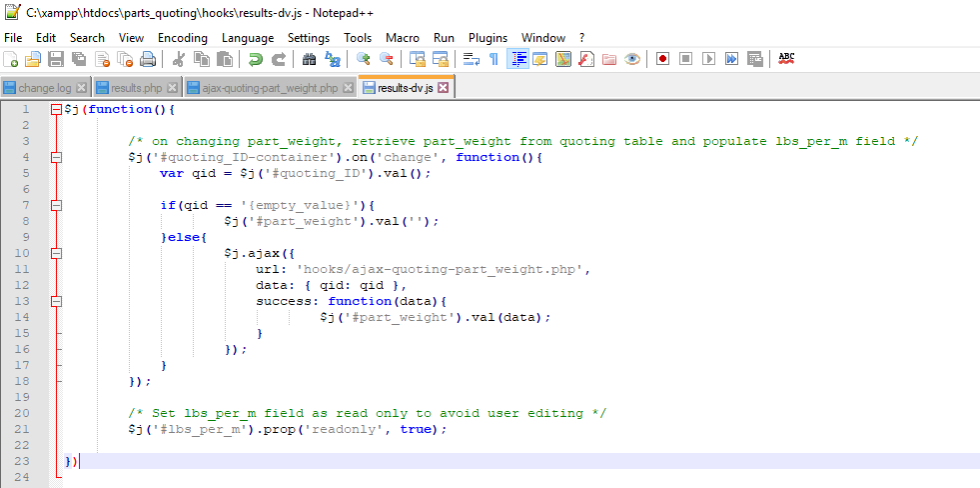
Task: Click line number 21 in the margin
Action: coord(22,429)
